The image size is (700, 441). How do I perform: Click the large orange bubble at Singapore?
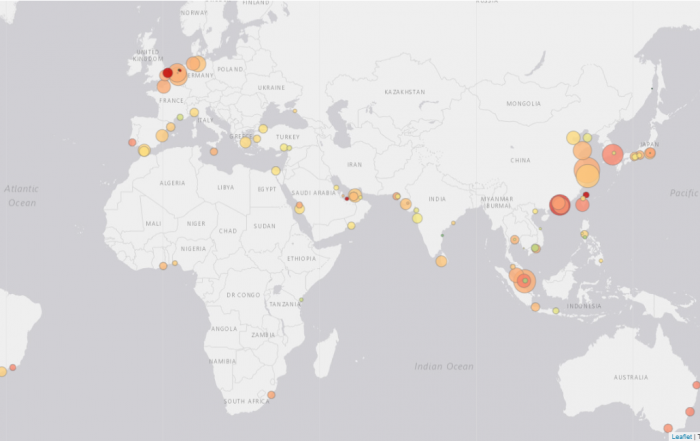(525, 282)
